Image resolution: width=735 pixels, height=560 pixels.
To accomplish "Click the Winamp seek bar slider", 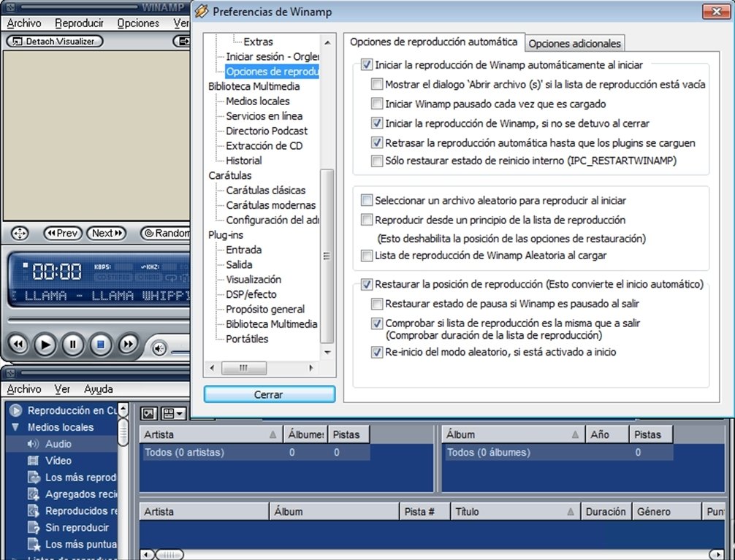I will pos(99,321).
